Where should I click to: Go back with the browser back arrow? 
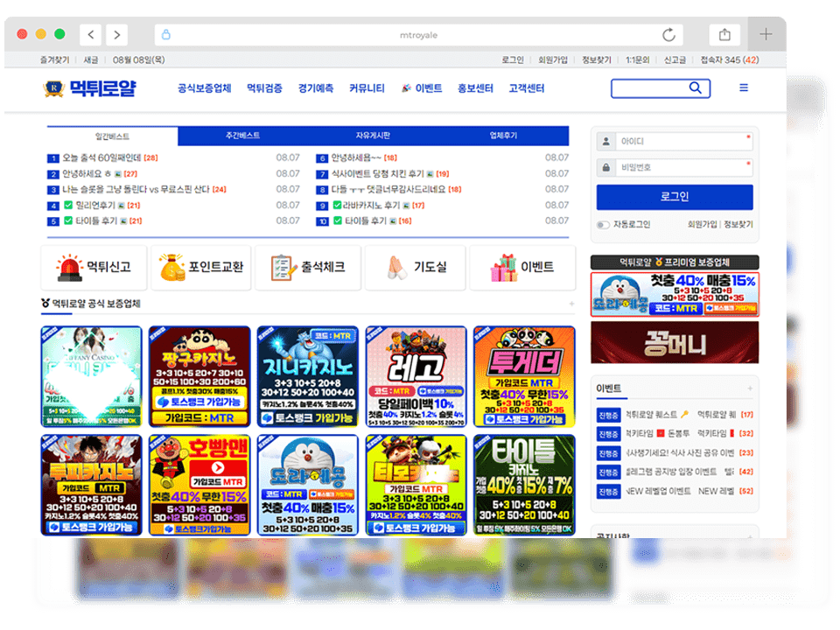point(90,35)
